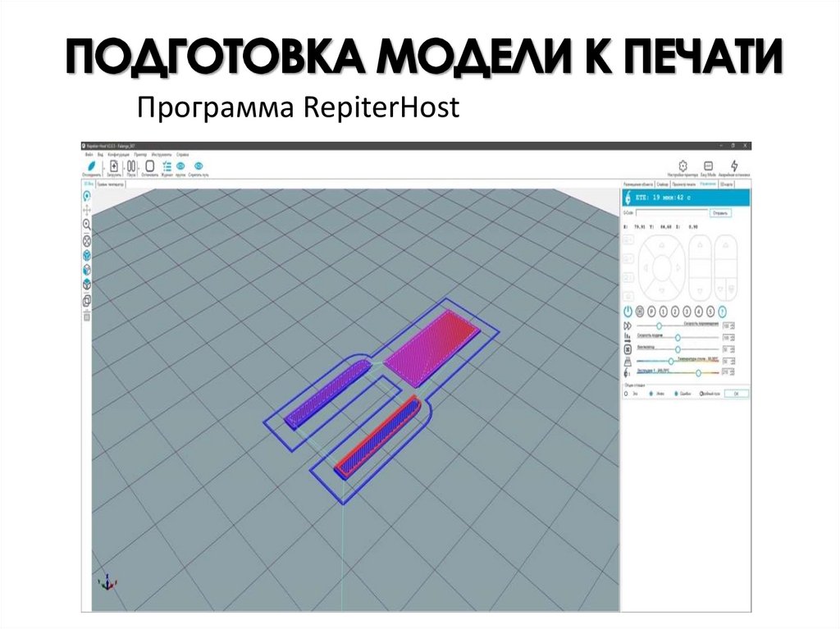
Task: Open the Файл menu
Action: [x=89, y=155]
